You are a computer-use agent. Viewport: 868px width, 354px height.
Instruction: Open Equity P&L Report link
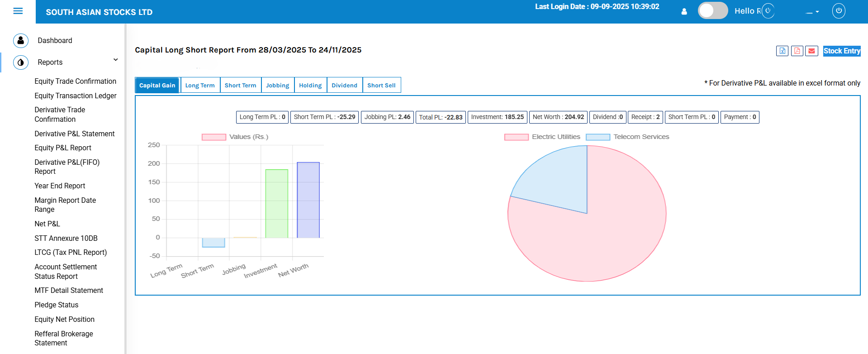[x=63, y=148]
